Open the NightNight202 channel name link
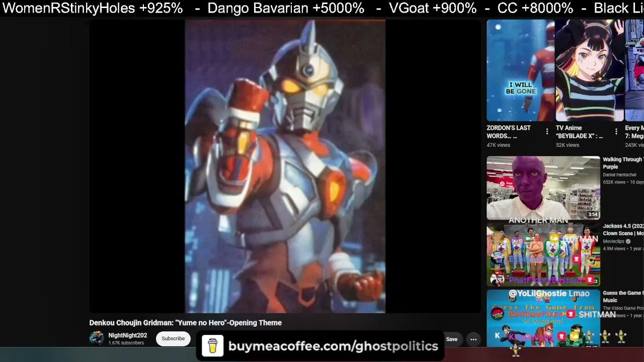This screenshot has width=644, height=362. click(x=128, y=335)
